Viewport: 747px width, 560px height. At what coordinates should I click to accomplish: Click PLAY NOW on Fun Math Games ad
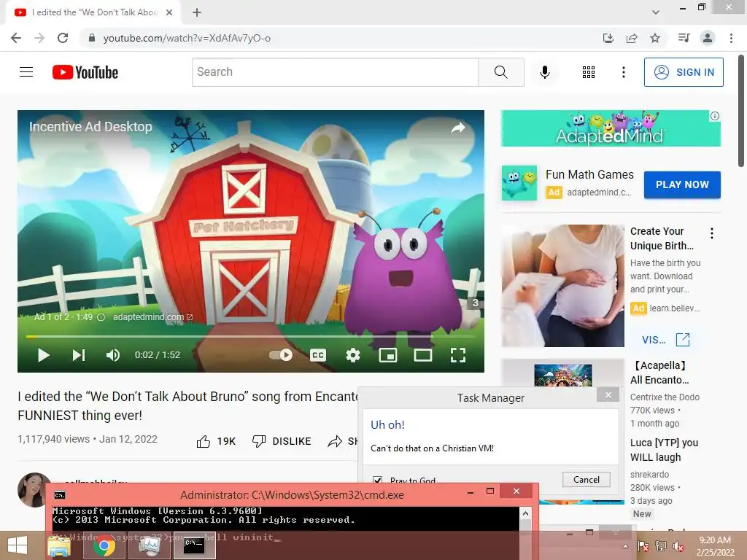tap(682, 184)
